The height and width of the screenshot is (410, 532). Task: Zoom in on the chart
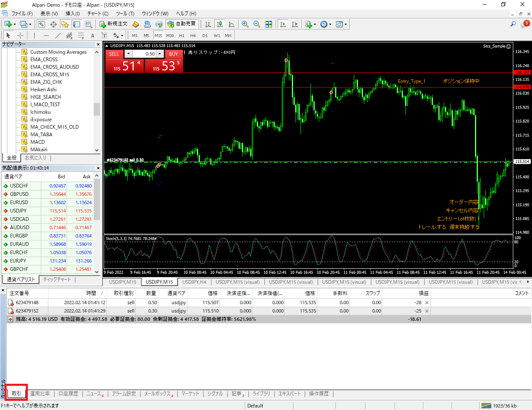tap(245, 24)
